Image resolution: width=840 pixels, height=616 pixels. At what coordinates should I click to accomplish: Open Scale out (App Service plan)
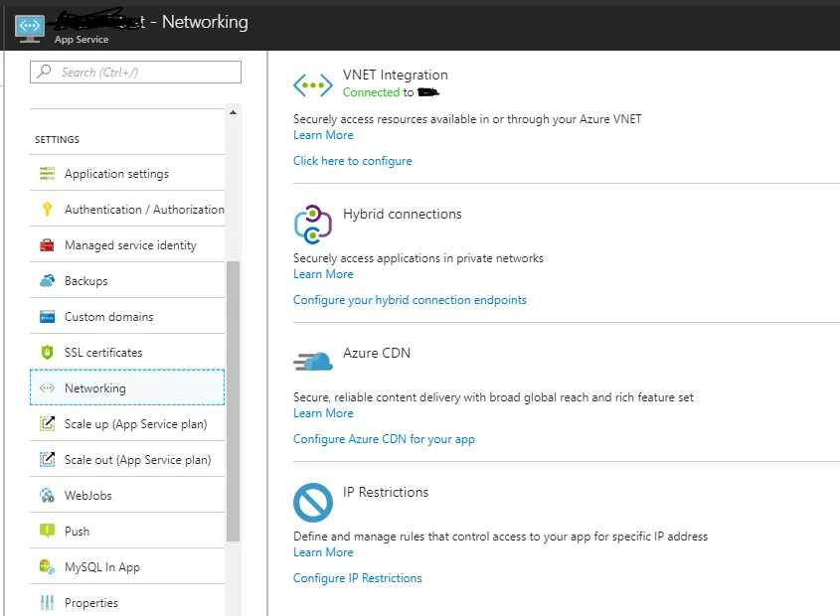coord(137,460)
